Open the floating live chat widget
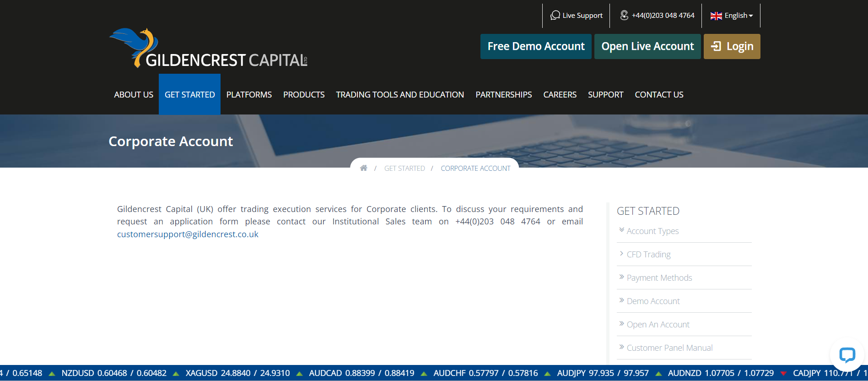Viewport: 868px width, 381px height. click(x=847, y=355)
